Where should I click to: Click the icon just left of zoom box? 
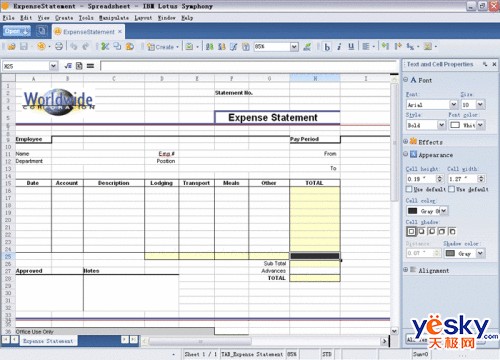click(x=246, y=47)
